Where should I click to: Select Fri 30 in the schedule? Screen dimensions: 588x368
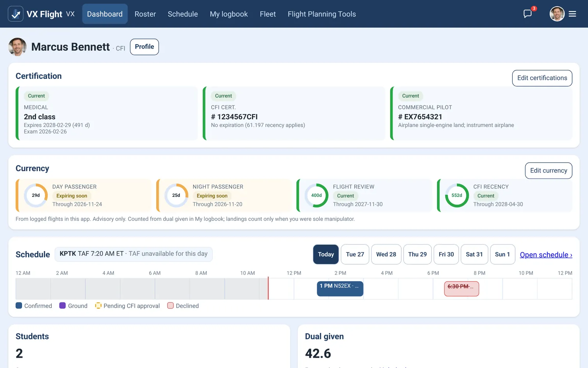pyautogui.click(x=446, y=254)
